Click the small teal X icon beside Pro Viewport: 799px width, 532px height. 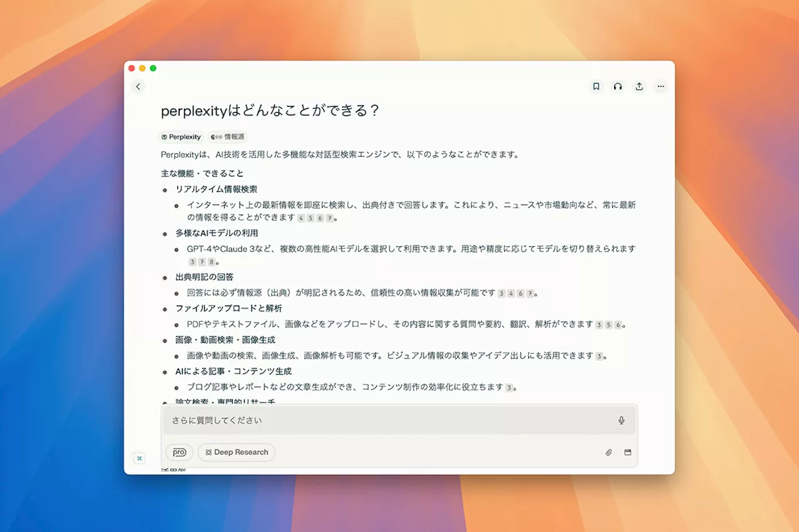point(139,458)
